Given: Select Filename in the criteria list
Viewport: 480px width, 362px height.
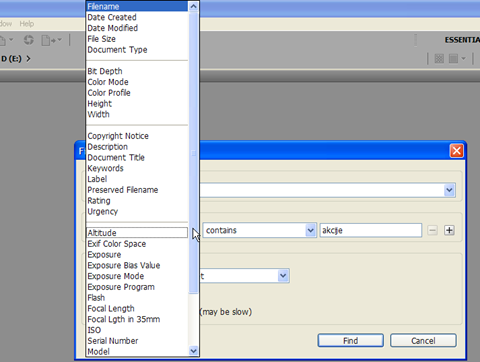Looking at the screenshot, I should pyautogui.click(x=137, y=6).
